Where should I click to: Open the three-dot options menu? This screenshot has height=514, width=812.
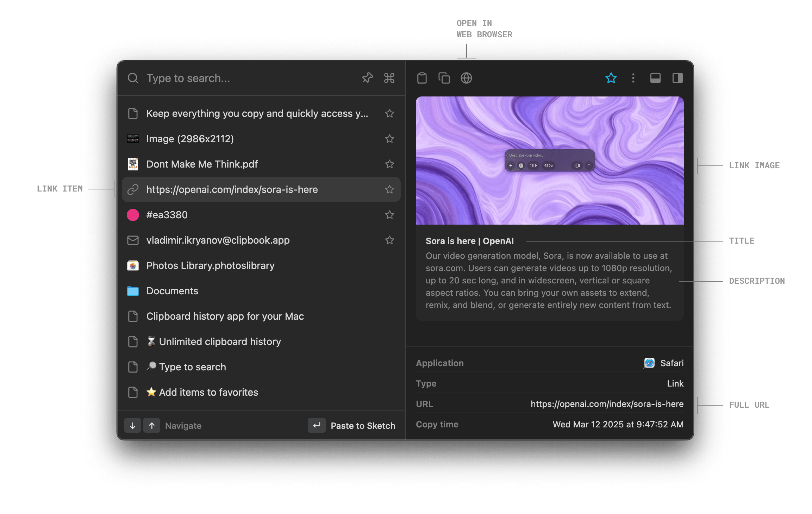(633, 78)
